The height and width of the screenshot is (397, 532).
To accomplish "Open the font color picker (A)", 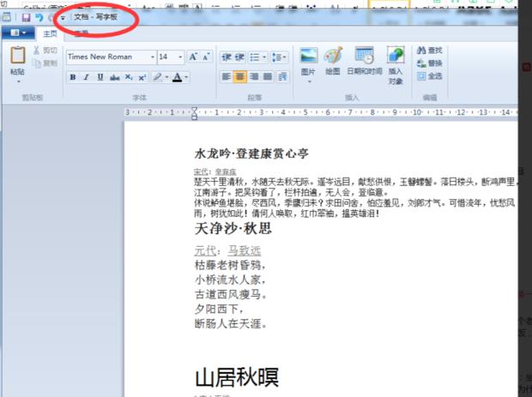I will 177,77.
